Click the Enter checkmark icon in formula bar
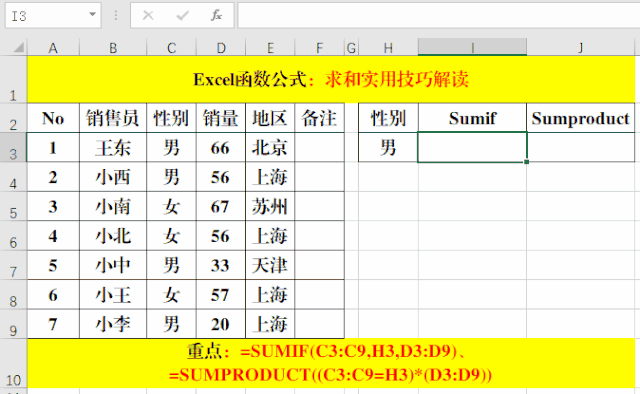Screen dimensions: 640x394 click(182, 16)
